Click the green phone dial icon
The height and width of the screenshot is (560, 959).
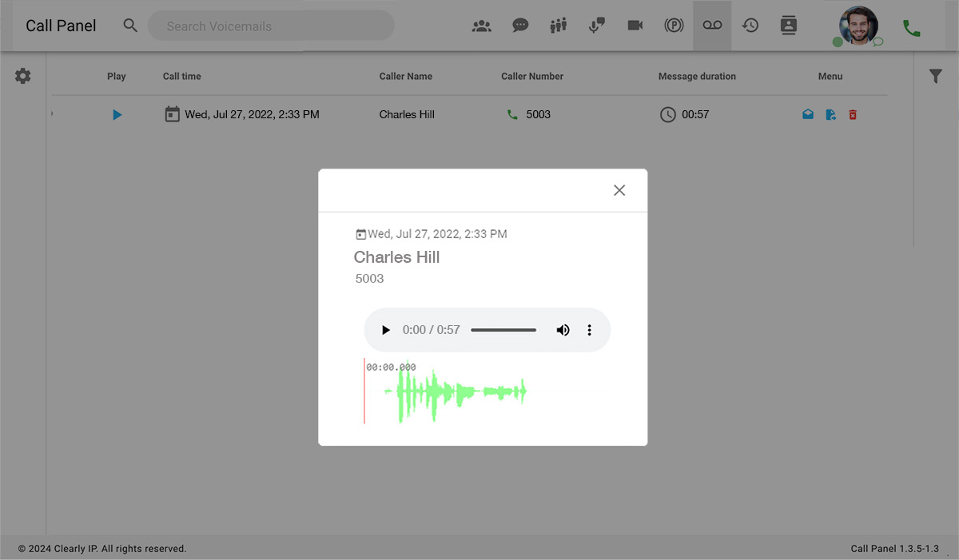coord(911,28)
